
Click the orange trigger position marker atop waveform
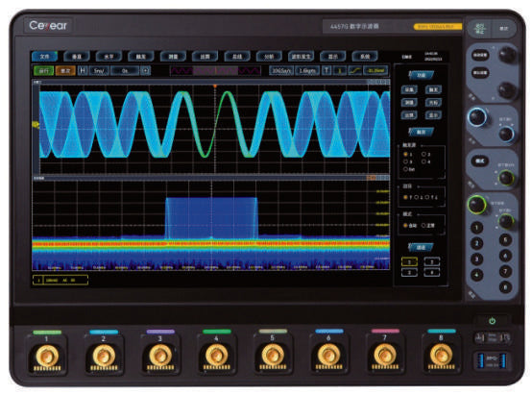pos(215,86)
